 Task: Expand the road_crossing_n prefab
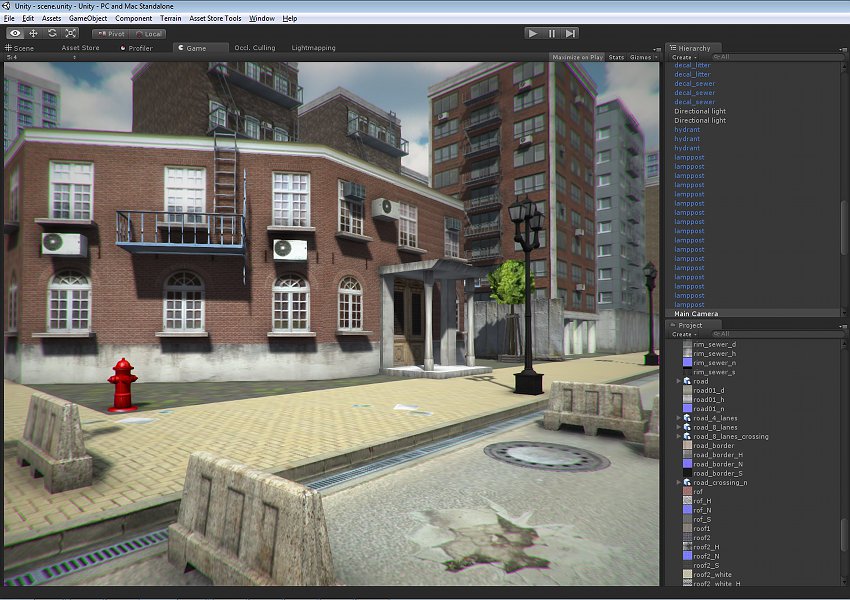pos(678,482)
